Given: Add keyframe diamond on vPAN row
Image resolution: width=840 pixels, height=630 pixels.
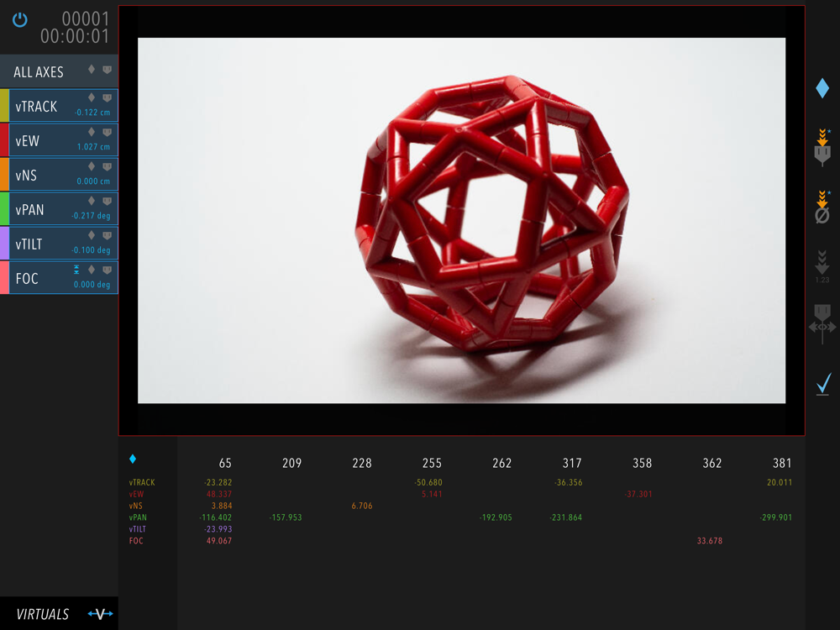Looking at the screenshot, I should [92, 201].
